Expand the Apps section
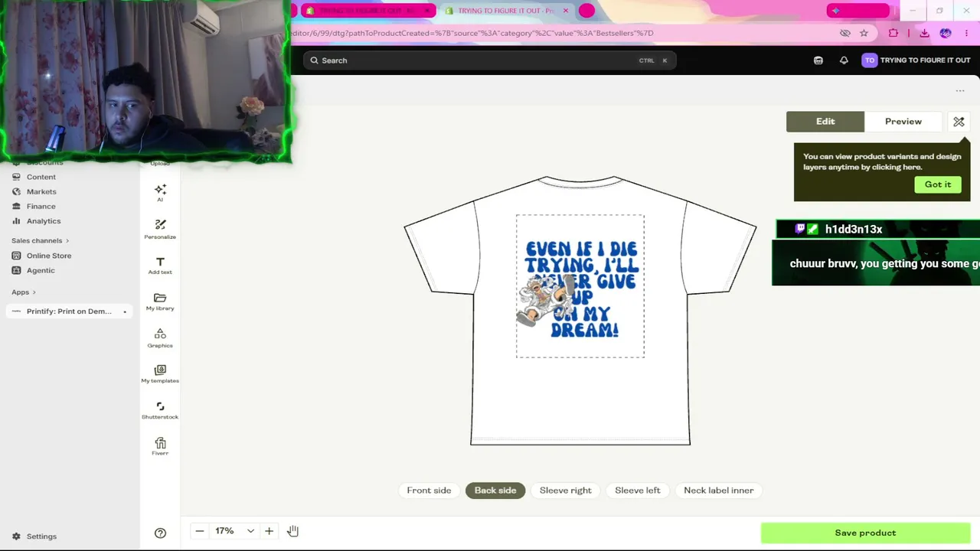This screenshot has width=980, height=551. point(24,292)
